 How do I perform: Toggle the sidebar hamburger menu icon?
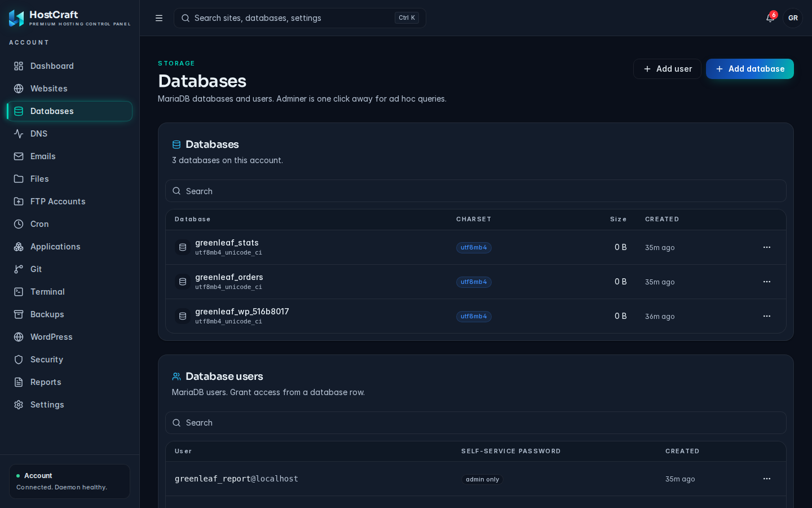tap(159, 18)
